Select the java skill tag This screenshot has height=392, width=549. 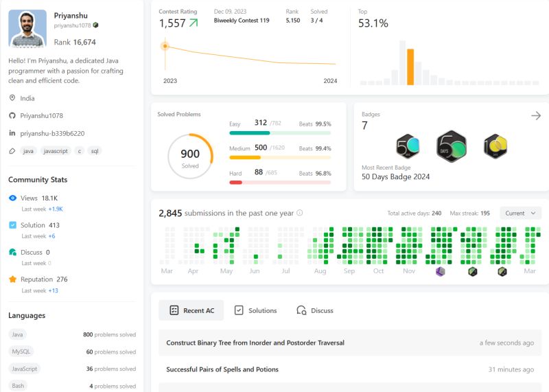(x=28, y=151)
